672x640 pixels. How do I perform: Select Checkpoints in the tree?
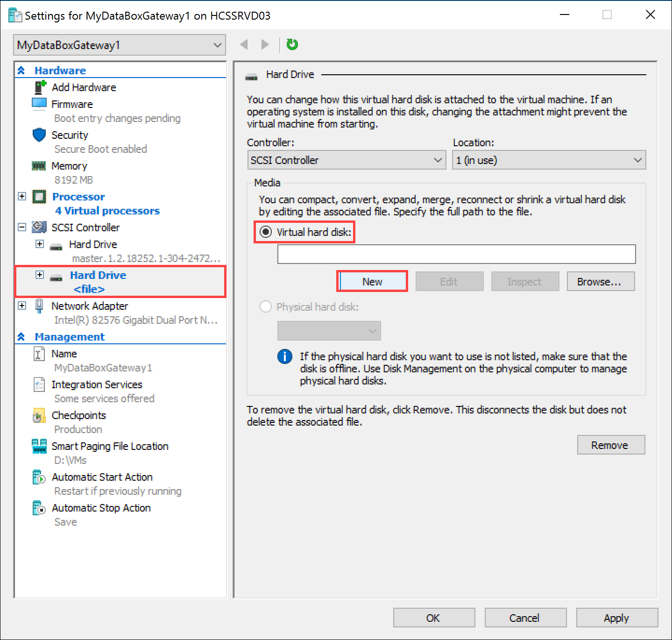(x=78, y=415)
